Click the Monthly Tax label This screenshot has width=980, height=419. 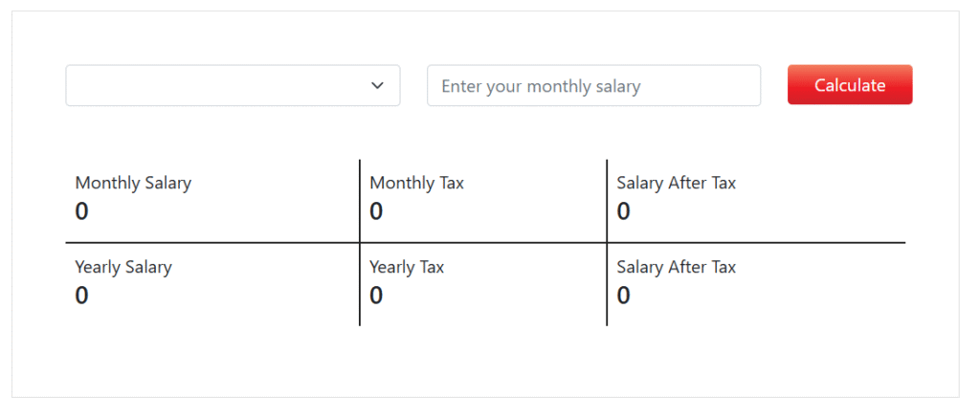[x=416, y=183]
